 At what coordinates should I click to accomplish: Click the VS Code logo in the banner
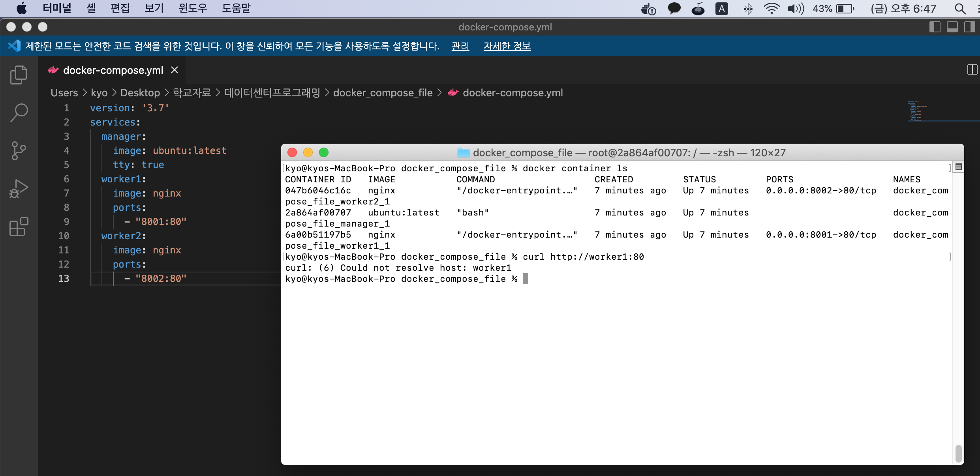[14, 46]
